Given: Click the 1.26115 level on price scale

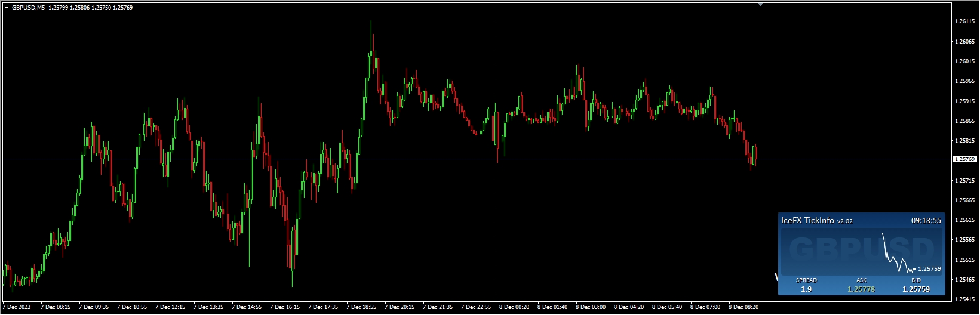Looking at the screenshot, I should (965, 21).
